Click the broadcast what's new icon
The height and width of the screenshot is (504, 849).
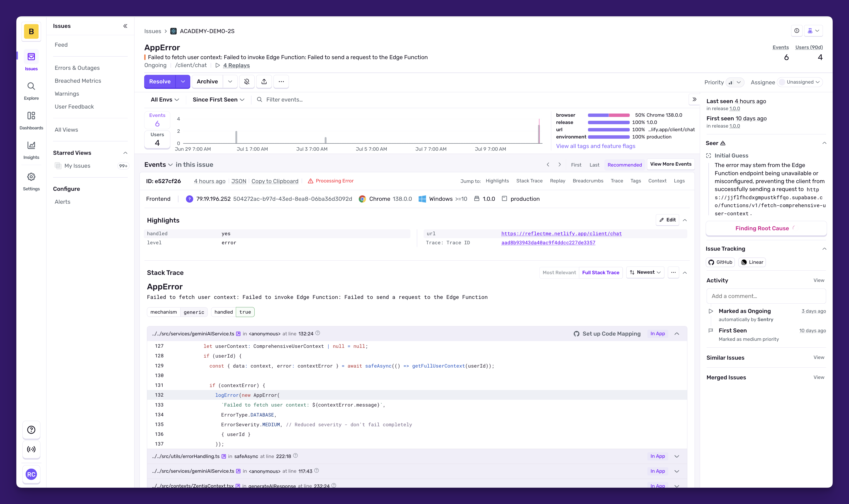click(x=31, y=449)
